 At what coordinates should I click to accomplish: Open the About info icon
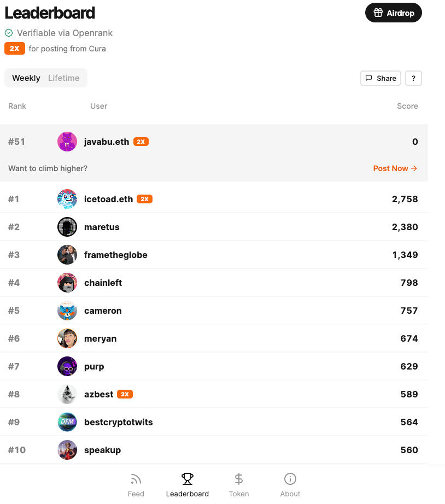pos(290,479)
